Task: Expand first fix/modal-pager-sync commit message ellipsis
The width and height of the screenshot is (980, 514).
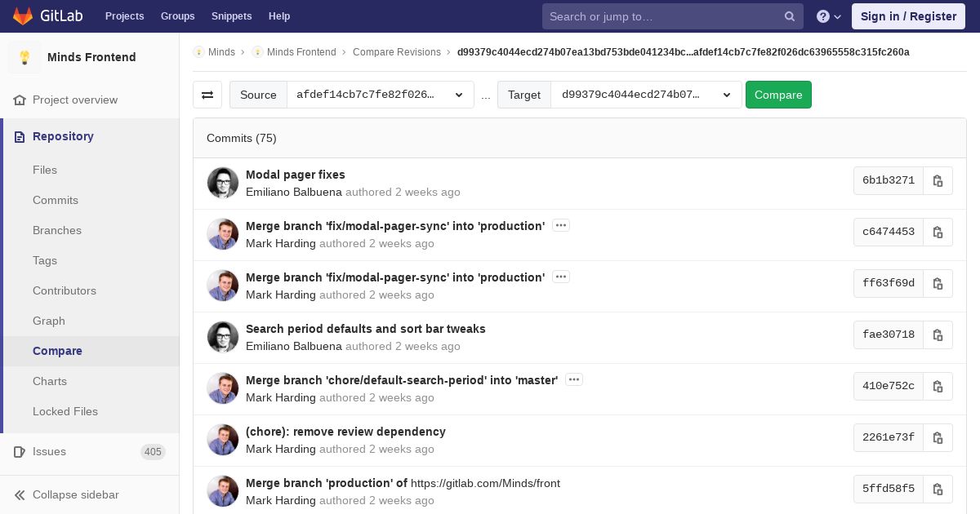Action: click(560, 225)
